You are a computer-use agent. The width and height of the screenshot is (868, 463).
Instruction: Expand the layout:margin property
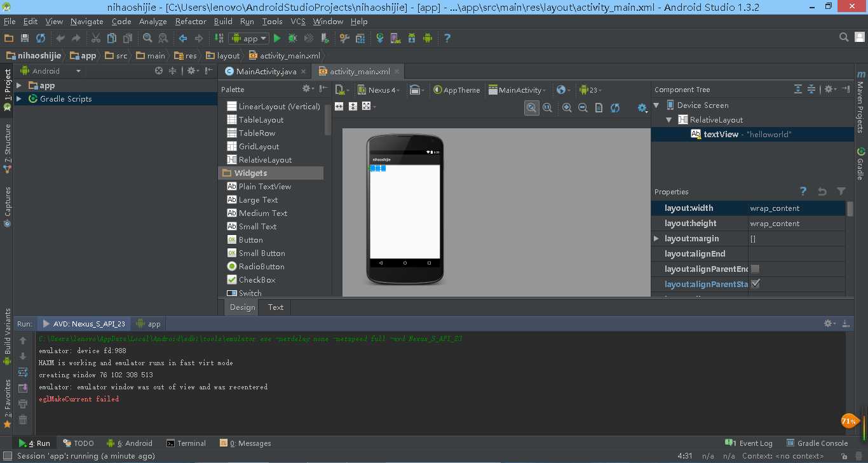tap(656, 239)
